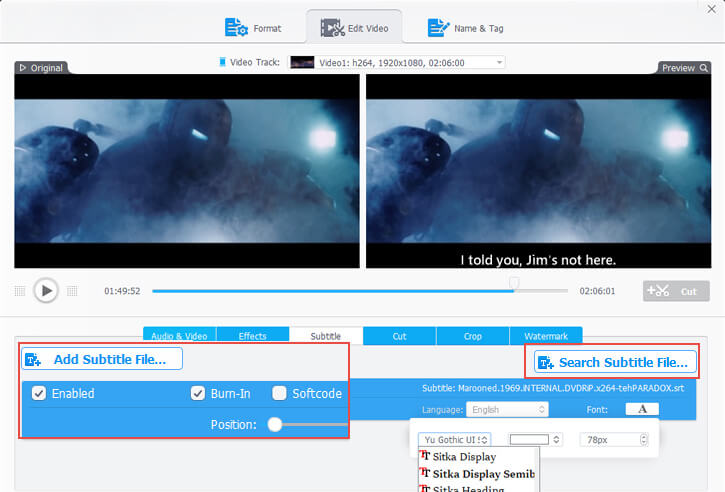725x492 pixels.
Task: Close the editor window
Action: pos(711,9)
